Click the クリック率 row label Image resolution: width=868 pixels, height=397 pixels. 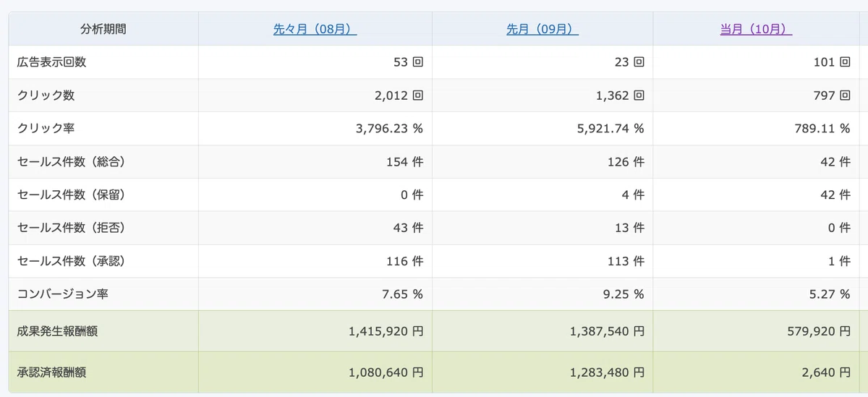[46, 129]
